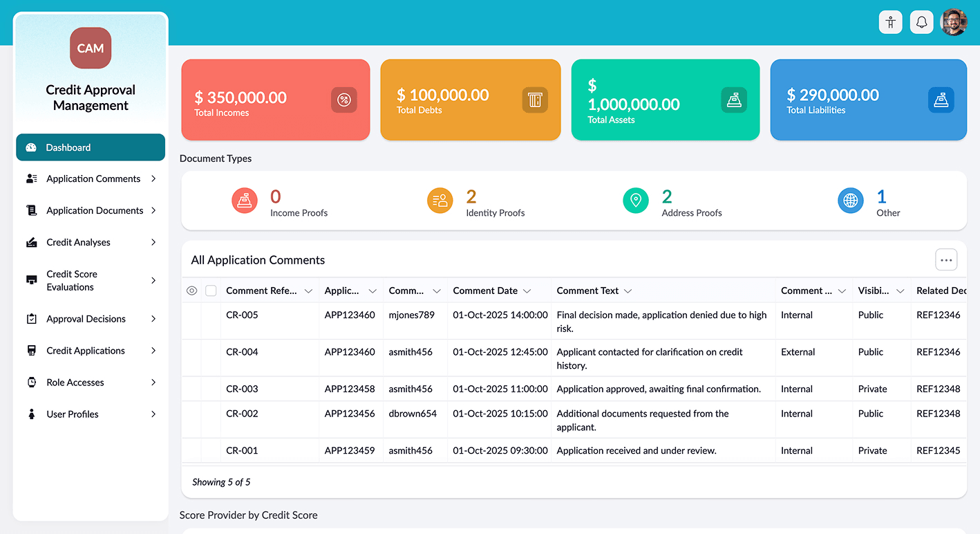Open the Dashboard panel icon
Image resolution: width=980 pixels, height=534 pixels.
(31, 147)
